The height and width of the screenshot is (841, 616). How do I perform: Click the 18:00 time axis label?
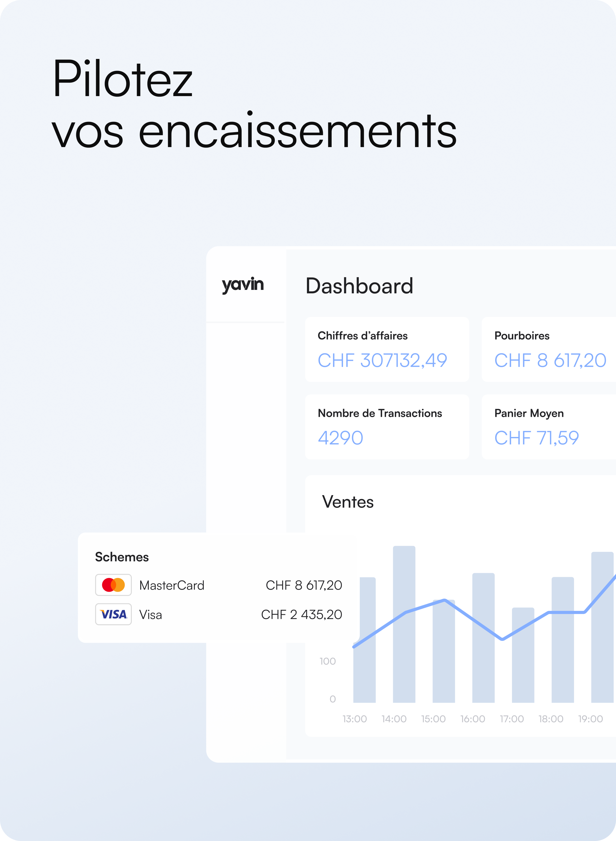[551, 719]
